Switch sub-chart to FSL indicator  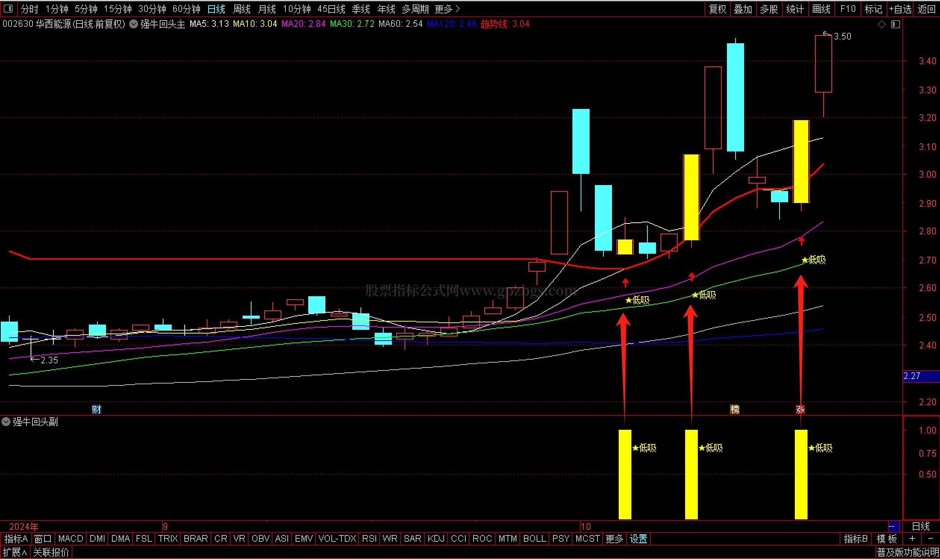click(144, 539)
